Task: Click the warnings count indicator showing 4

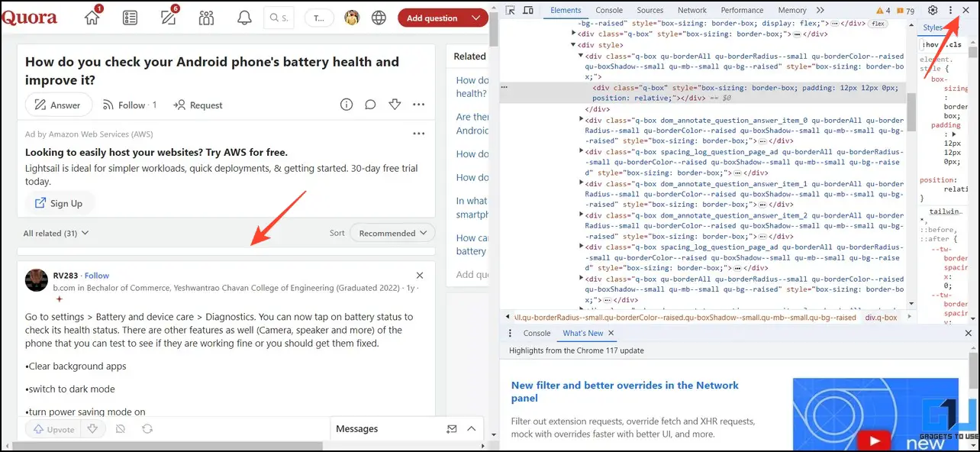Action: click(x=883, y=11)
